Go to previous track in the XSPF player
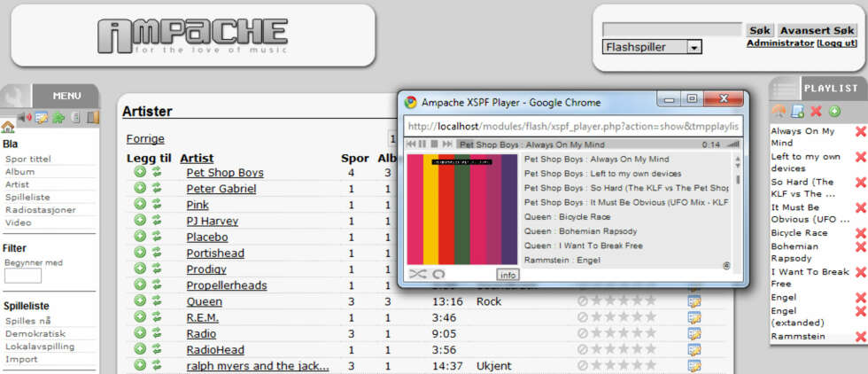Image resolution: width=868 pixels, height=374 pixels. tap(411, 144)
